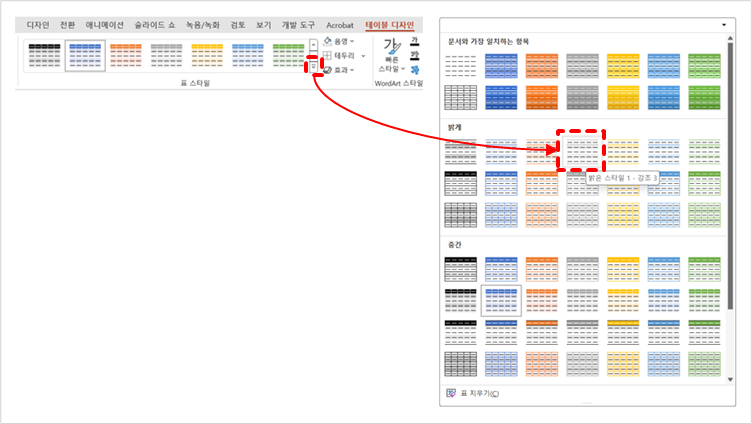Viewport: 752px width, 424px height.
Task: Click the WordArt text outline icon
Action: point(415,55)
